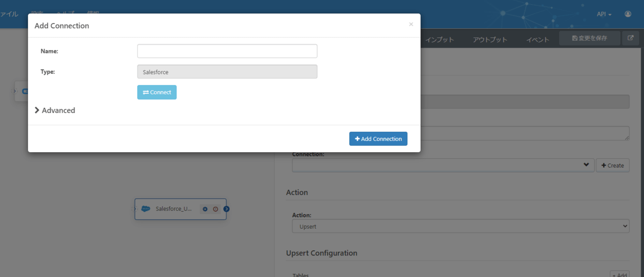Close the Add Connection dialog
This screenshot has width=644, height=277.
coord(411,24)
